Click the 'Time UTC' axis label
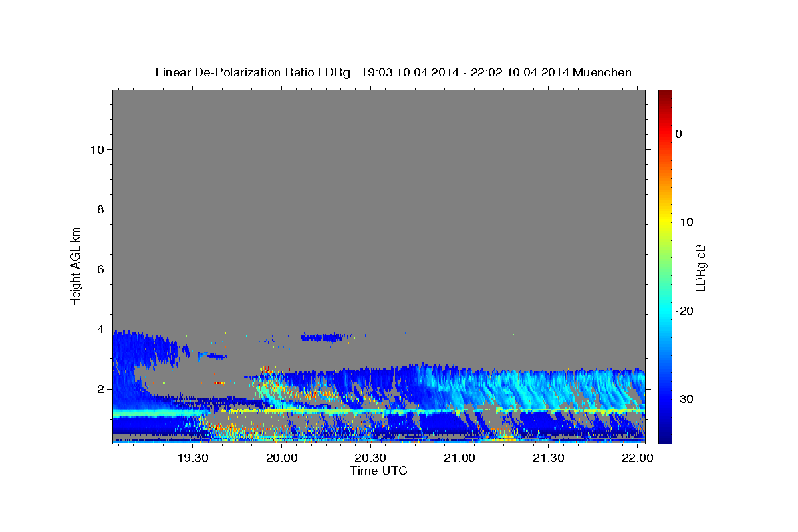 pos(378,471)
